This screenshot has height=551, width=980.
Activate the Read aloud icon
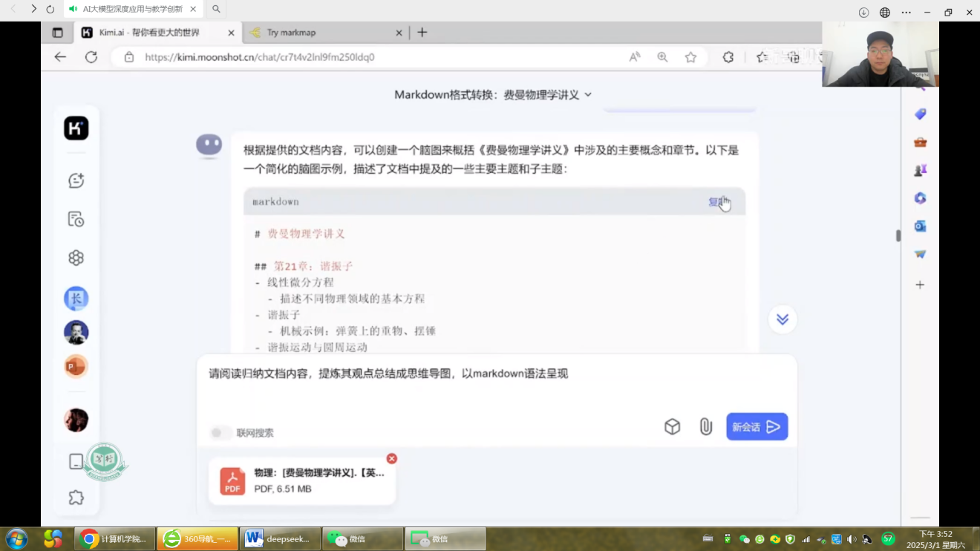click(x=635, y=57)
